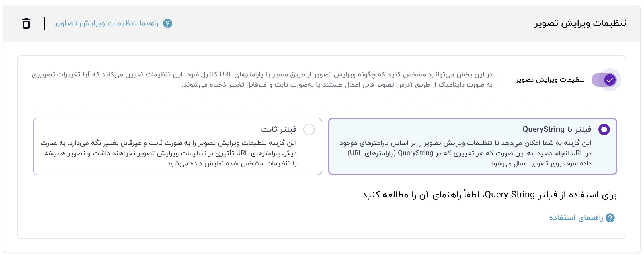Open the راهنمای استفاده link

576,218
